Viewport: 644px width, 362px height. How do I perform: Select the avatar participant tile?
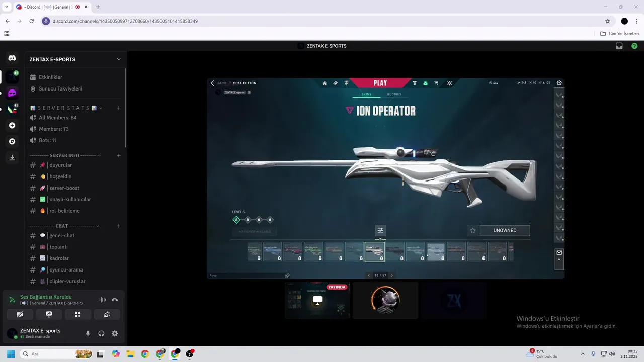tap(385, 300)
